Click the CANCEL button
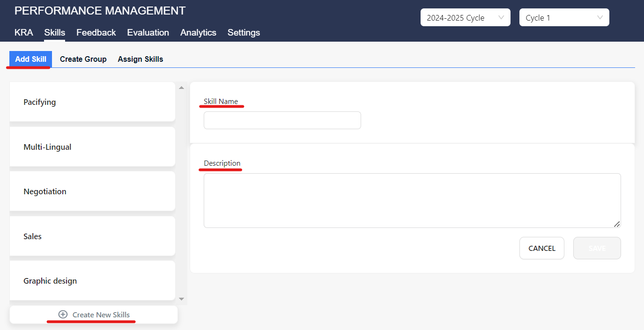This screenshot has width=644, height=330. [541, 248]
